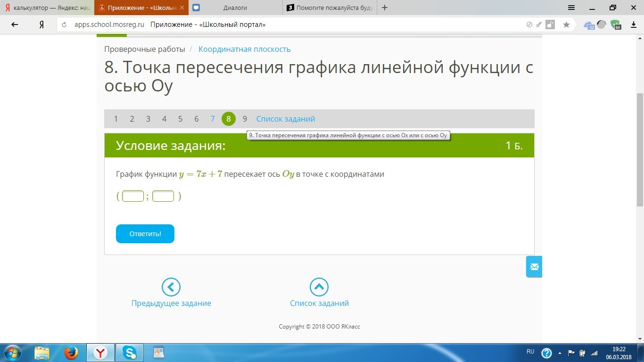Image resolution: width=644 pixels, height=362 pixels.
Task: Go to task number 9
Action: click(x=245, y=119)
